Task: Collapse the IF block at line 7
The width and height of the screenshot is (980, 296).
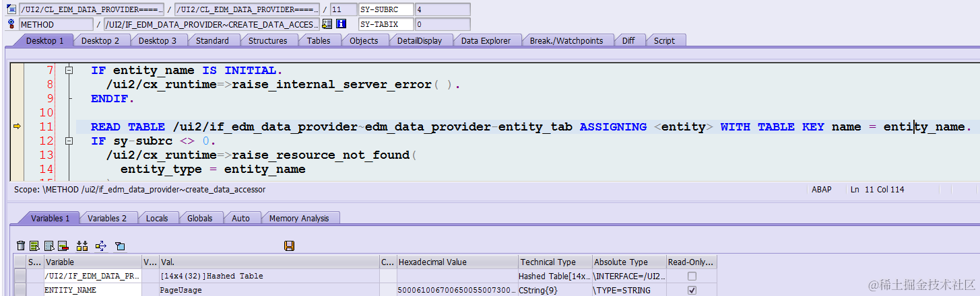Action: (68, 70)
